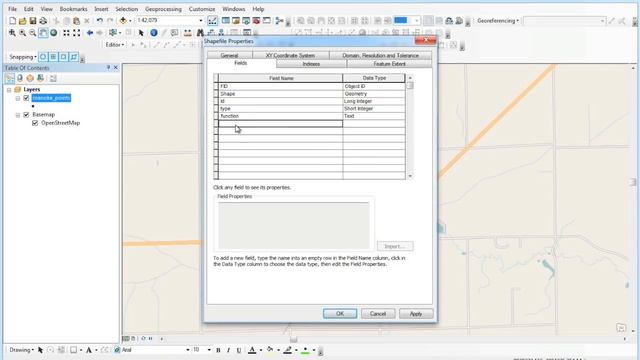This screenshot has width=640, height=360.
Task: Open the File menu
Action: (x=12, y=9)
